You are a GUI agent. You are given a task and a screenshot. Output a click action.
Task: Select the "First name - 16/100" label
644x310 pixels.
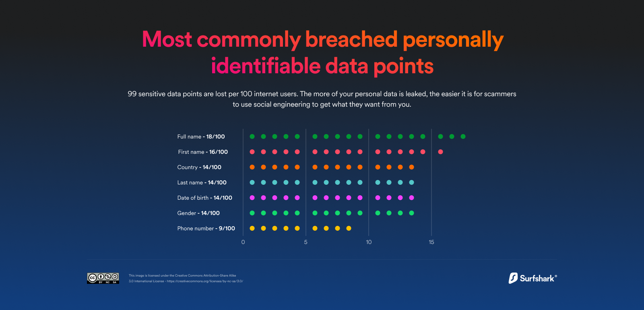click(x=203, y=152)
